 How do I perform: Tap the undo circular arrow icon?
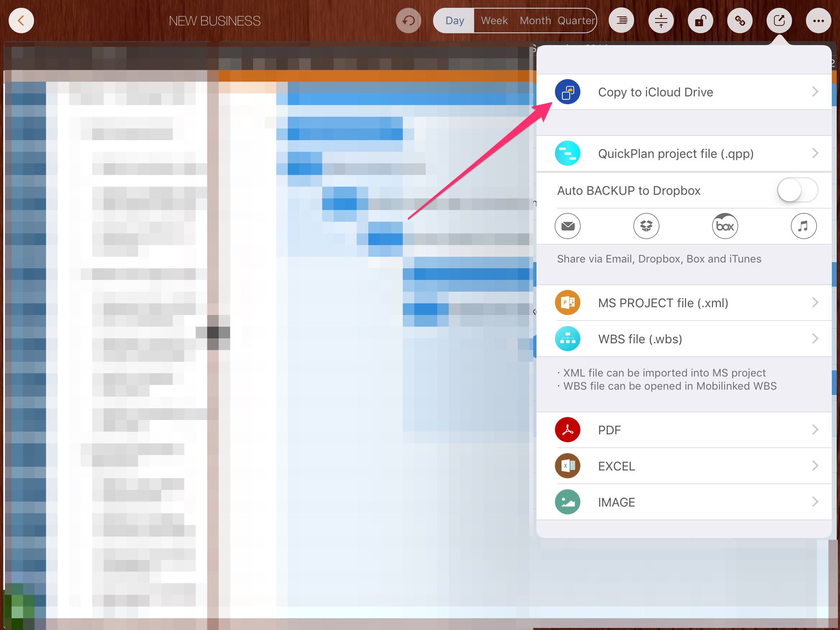(x=409, y=21)
